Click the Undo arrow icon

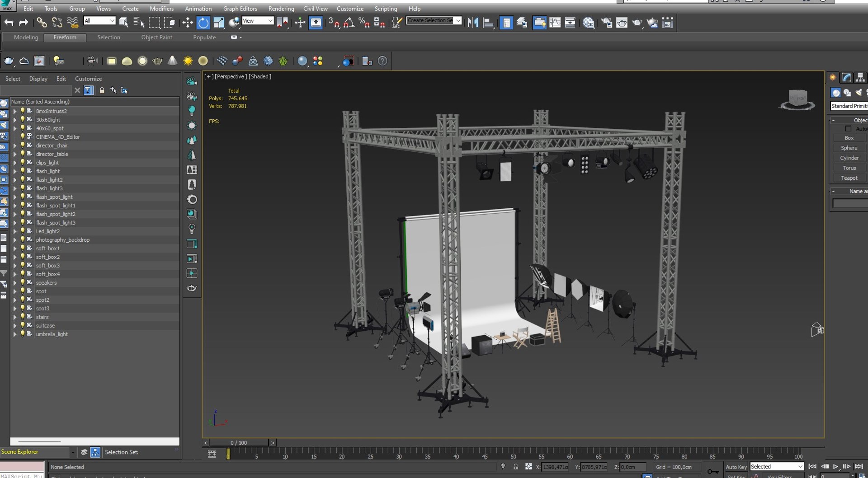(9, 22)
